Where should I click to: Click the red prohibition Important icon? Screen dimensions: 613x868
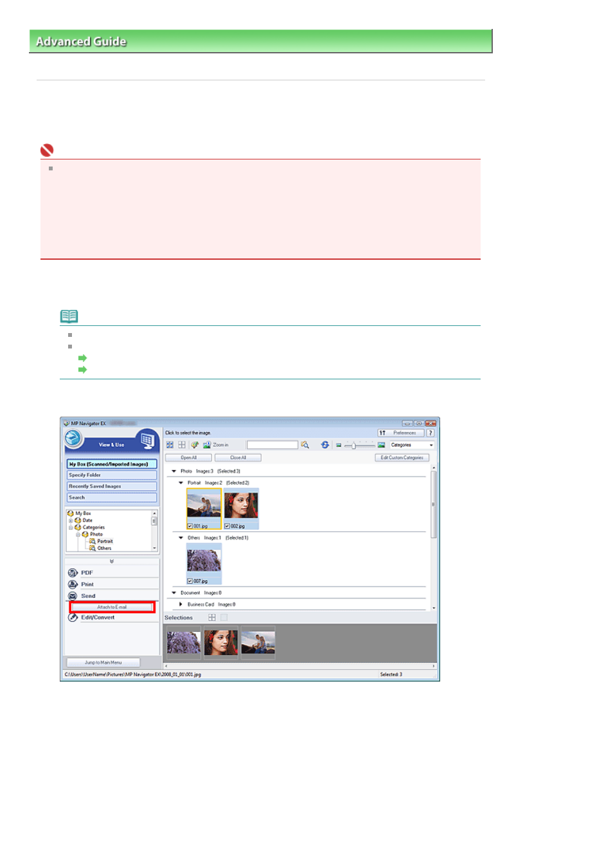point(47,150)
